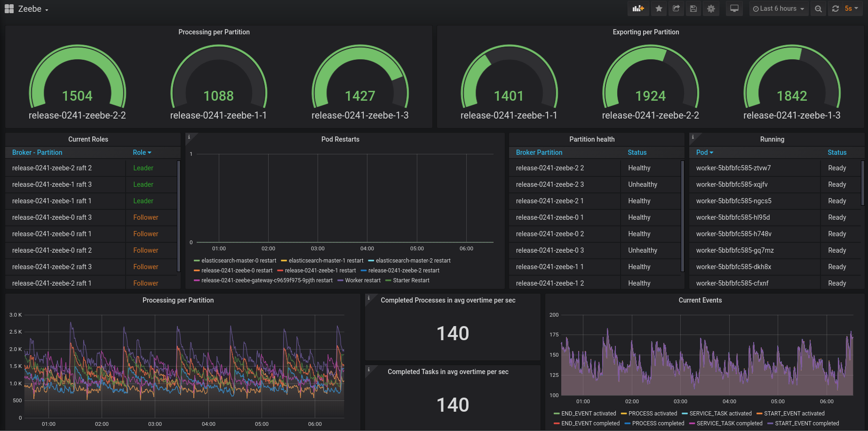Open Processing per Partition gauge panel title

tap(214, 32)
